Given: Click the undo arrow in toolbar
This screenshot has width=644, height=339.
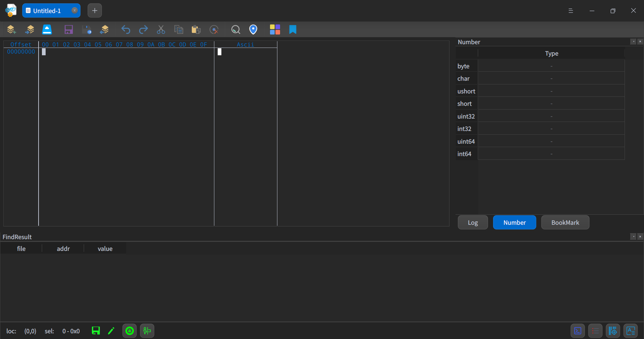Looking at the screenshot, I should 126,29.
